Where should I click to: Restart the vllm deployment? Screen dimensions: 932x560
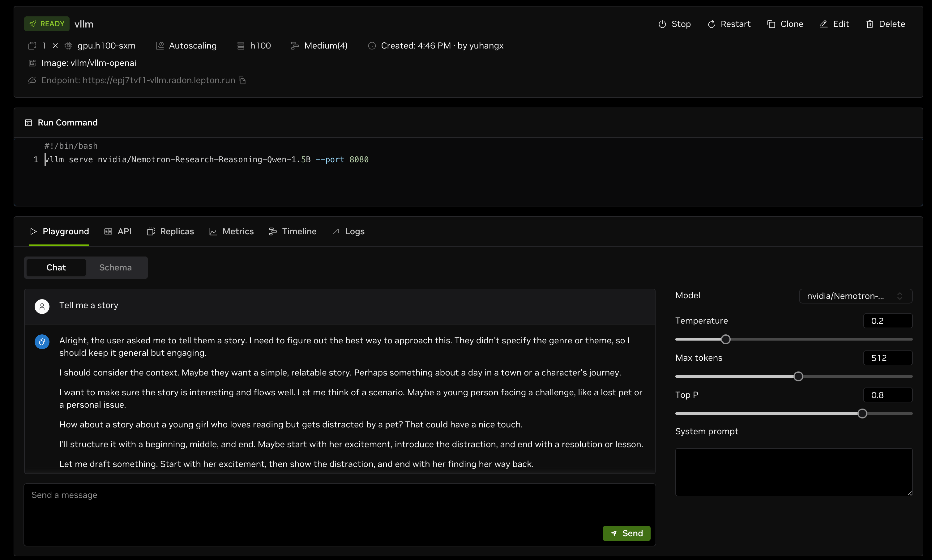729,24
